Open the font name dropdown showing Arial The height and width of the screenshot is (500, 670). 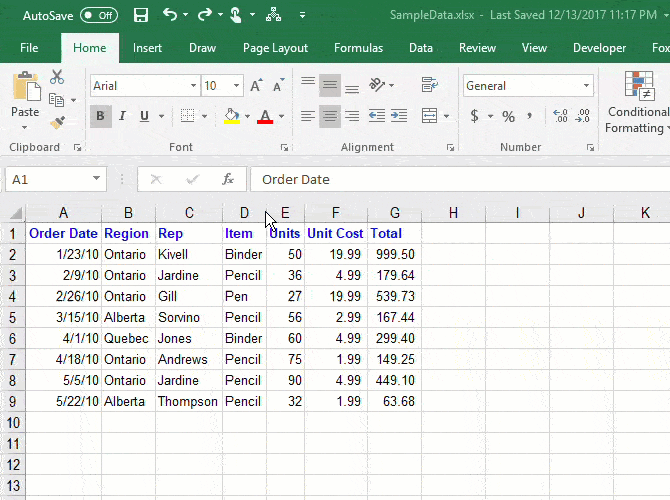coord(191,86)
